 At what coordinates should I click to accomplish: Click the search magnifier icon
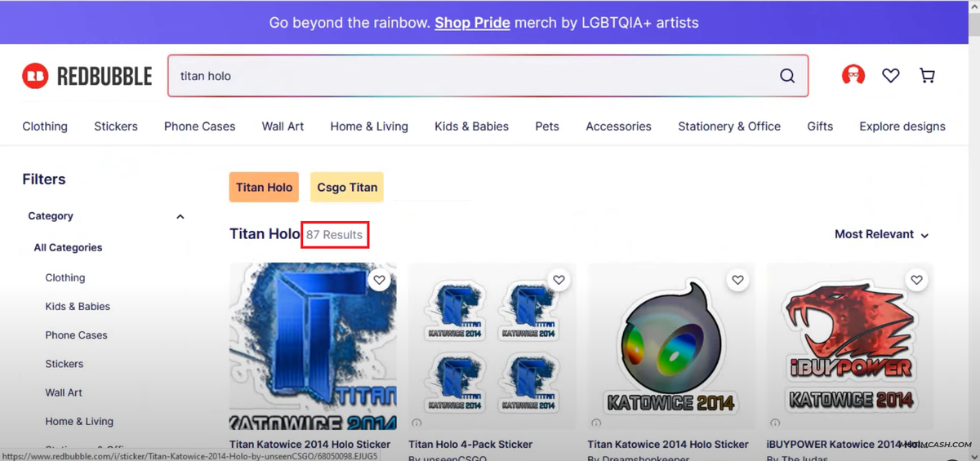[787, 76]
